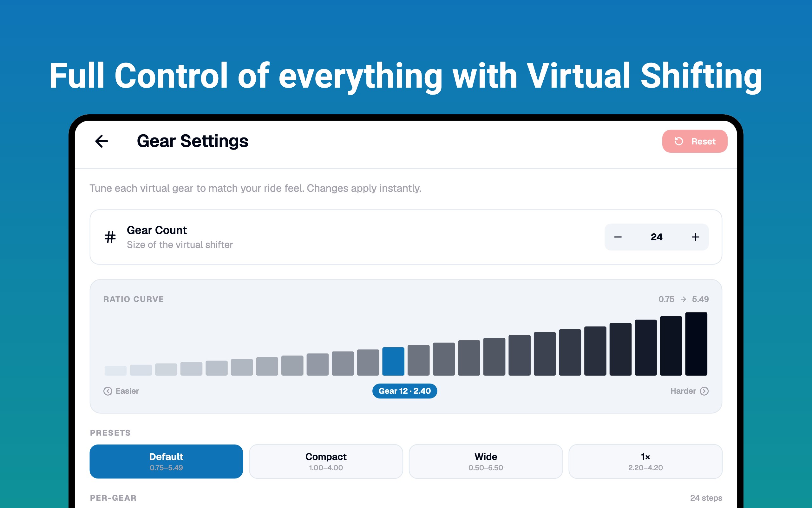
Task: Click the RATIO CURVE heading
Action: click(x=134, y=299)
